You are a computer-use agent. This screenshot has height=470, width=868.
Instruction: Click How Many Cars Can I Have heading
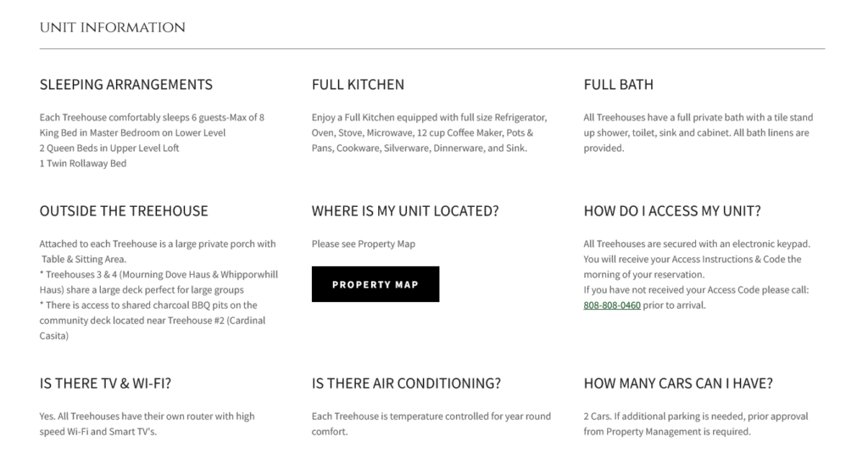click(678, 383)
